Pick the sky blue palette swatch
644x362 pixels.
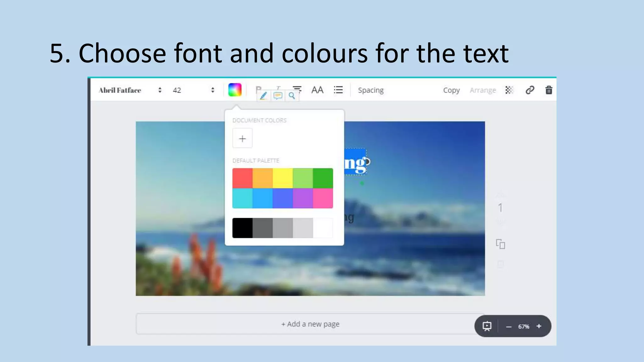[x=263, y=198]
